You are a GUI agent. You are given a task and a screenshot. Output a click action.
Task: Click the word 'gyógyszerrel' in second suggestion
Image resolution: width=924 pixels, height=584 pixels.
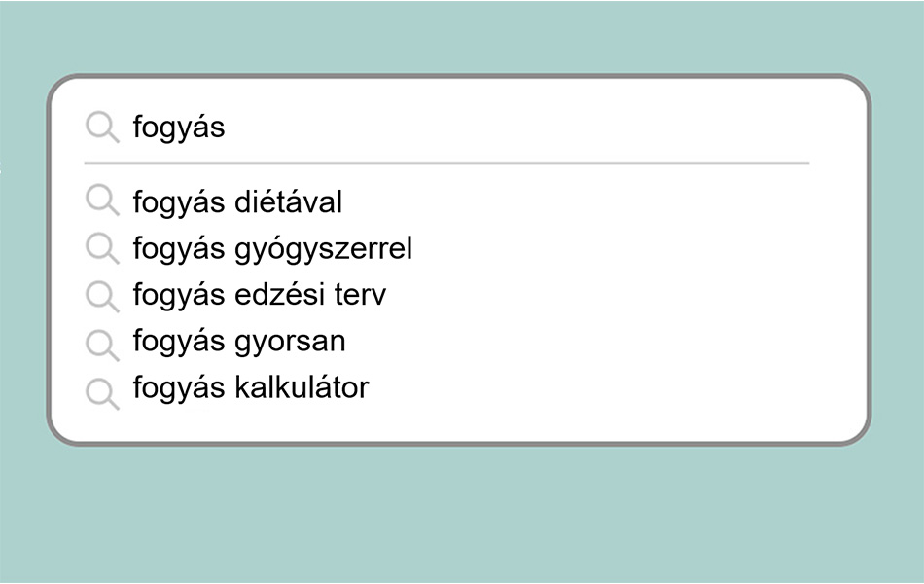point(324,249)
